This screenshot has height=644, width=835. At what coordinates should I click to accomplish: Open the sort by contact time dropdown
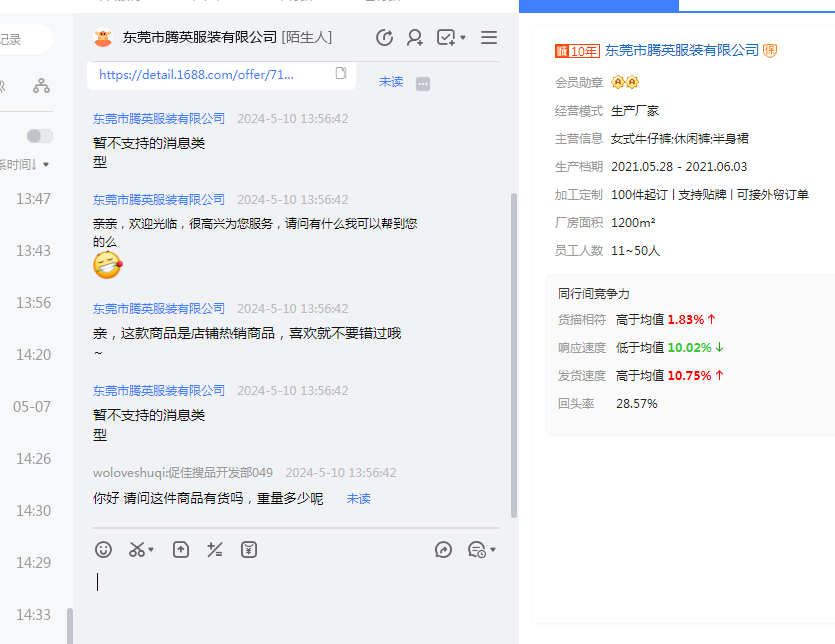point(24,164)
